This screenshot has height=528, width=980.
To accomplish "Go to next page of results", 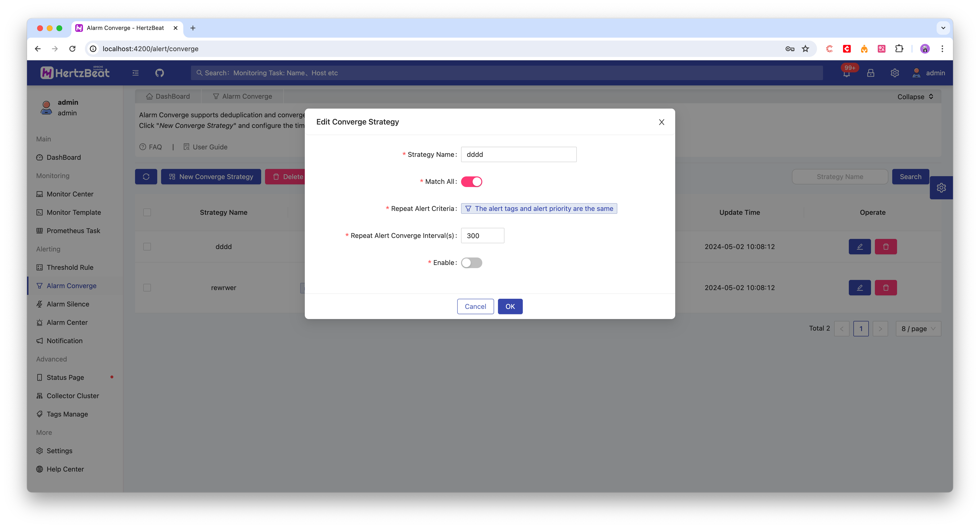I will click(x=880, y=328).
